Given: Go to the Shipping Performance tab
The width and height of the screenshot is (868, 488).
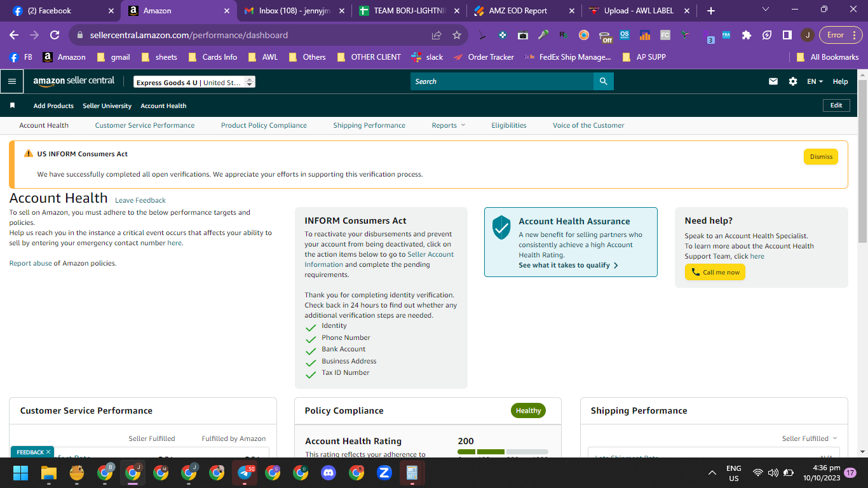Looking at the screenshot, I should [369, 125].
